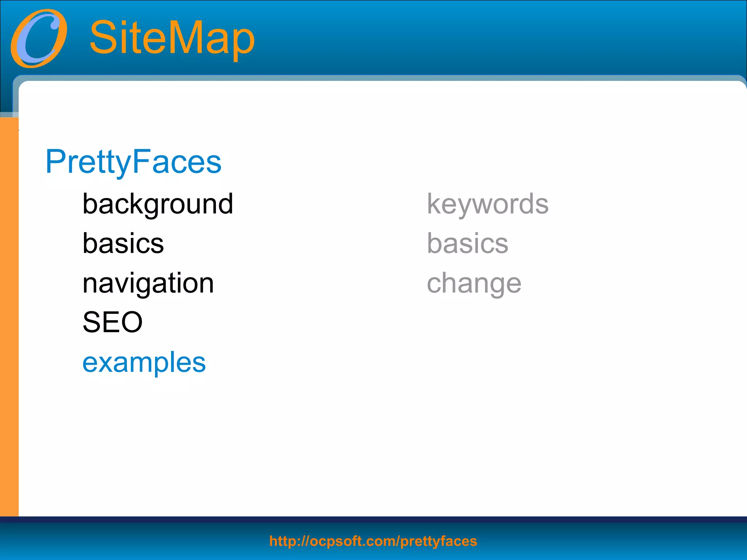Screen dimensions: 747x560
Task: Select the black 'basics' item under PrettyFaces
Action: [123, 243]
